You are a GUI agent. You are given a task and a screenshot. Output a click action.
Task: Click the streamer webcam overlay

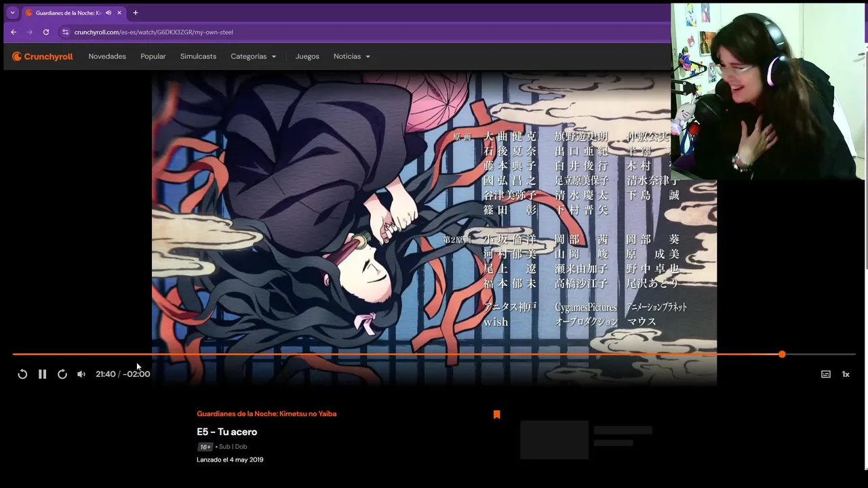tap(769, 91)
